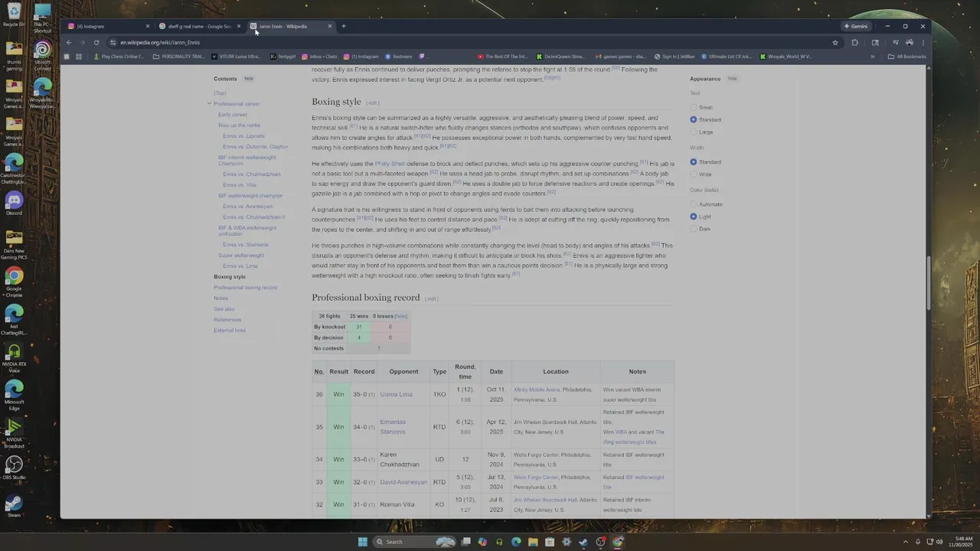Open the Restream bookmark
This screenshot has height=551, width=980.
coord(398,57)
